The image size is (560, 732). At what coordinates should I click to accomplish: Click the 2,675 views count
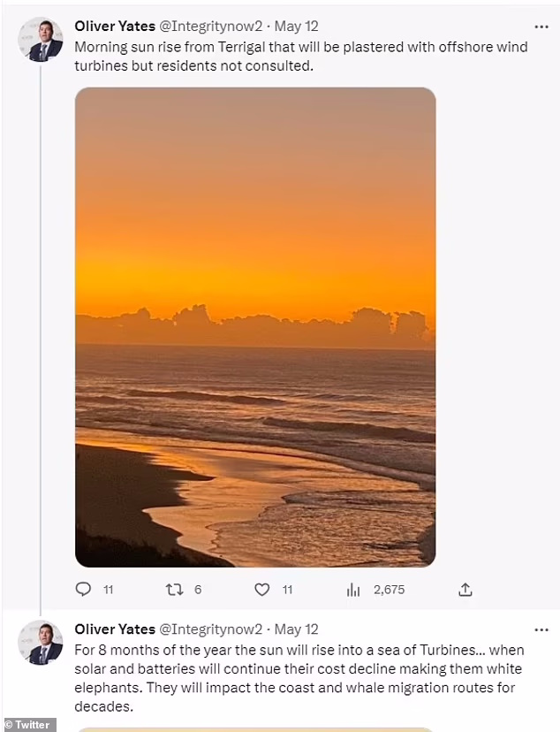(389, 589)
